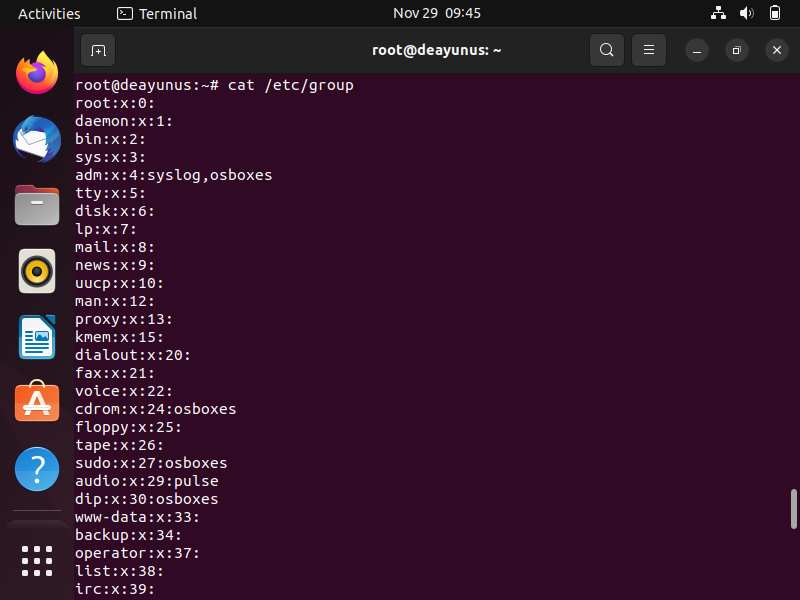Show all applications grid
The image size is (800, 600).
[37, 561]
